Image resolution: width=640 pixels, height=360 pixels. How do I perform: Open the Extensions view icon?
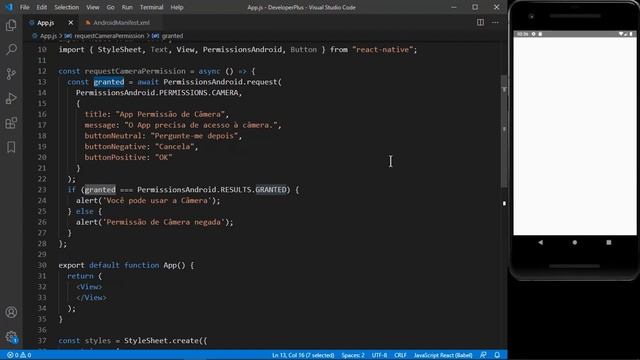click(x=11, y=123)
